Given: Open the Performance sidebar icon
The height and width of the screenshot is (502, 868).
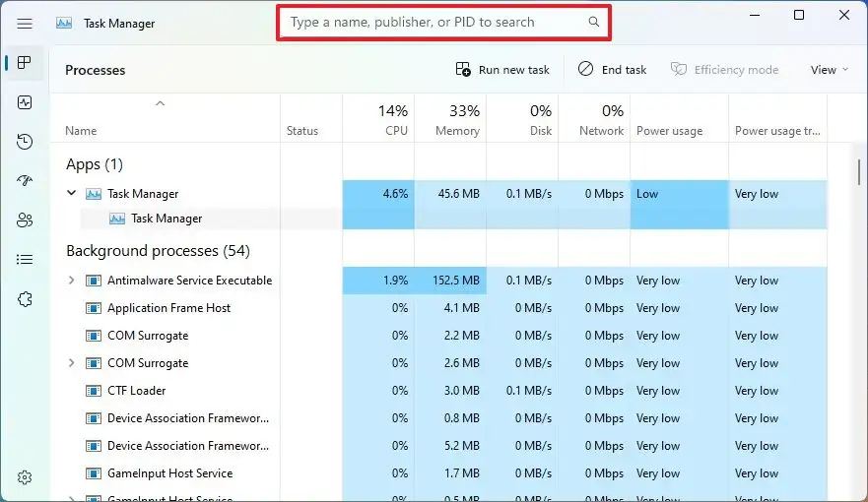Looking at the screenshot, I should [x=25, y=102].
